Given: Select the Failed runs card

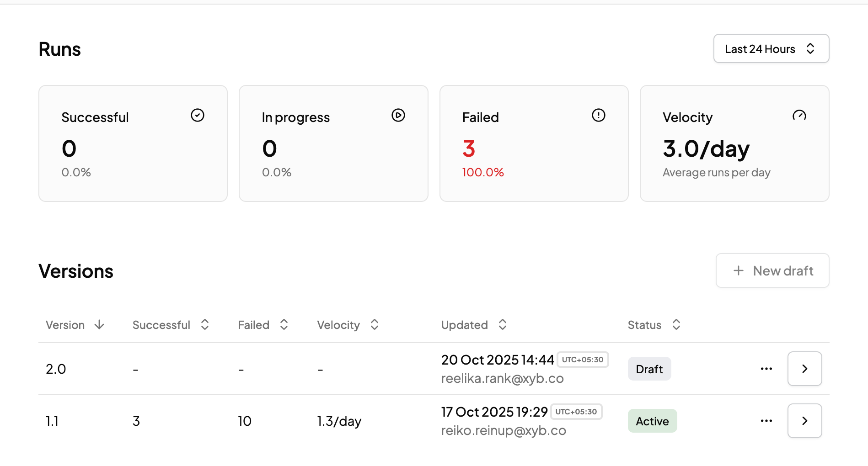Looking at the screenshot, I should point(534,143).
